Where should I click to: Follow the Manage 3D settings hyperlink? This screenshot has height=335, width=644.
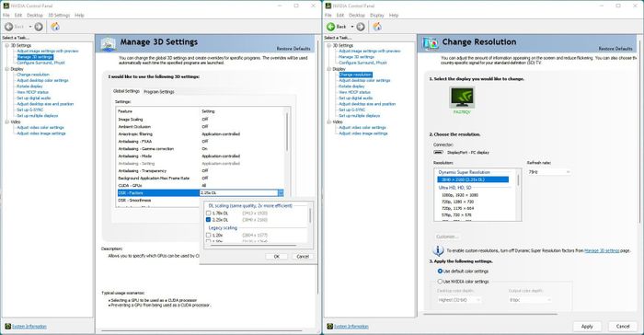tap(602, 250)
